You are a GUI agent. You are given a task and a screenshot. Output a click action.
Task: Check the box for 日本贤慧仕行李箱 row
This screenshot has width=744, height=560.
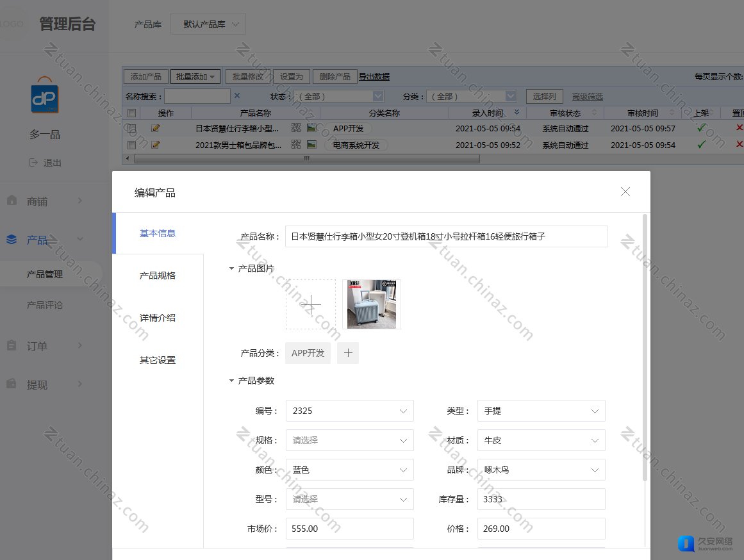pos(132,128)
